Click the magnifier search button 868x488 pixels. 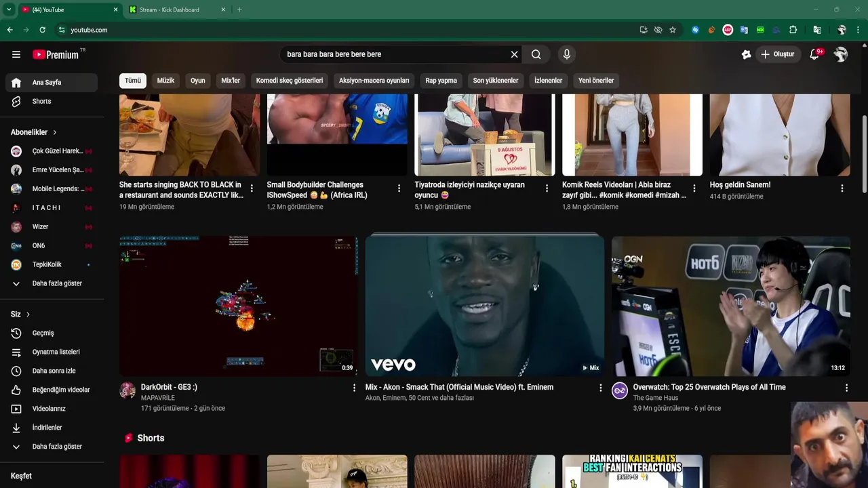click(536, 54)
